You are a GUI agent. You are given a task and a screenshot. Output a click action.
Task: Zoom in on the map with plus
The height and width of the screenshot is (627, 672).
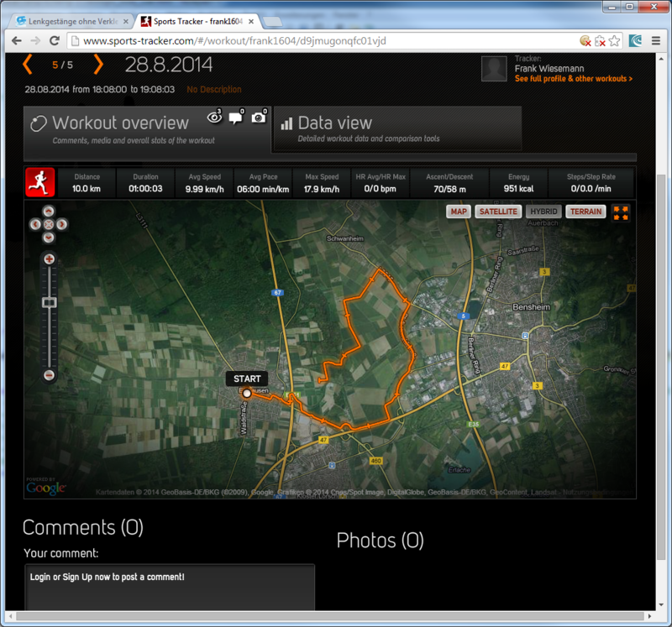click(x=50, y=259)
